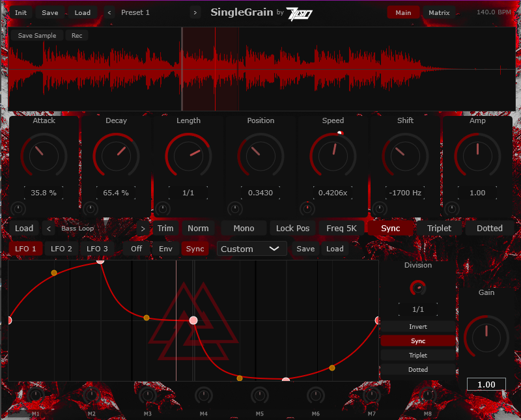Adjust the Attack knob
The height and width of the screenshot is (420, 521).
click(44, 155)
